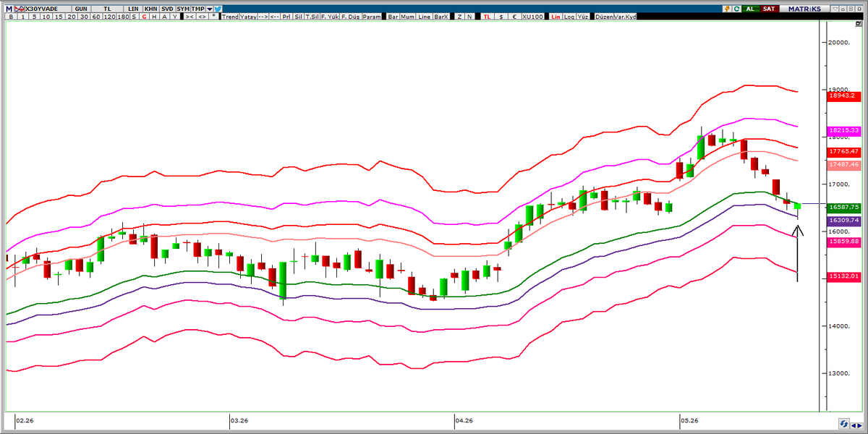The height and width of the screenshot is (434, 868).
Task: Click the F. Düş button
Action: pos(350,17)
